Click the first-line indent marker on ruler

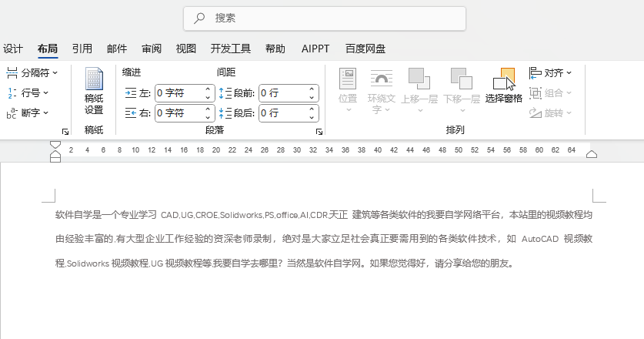[x=55, y=145]
